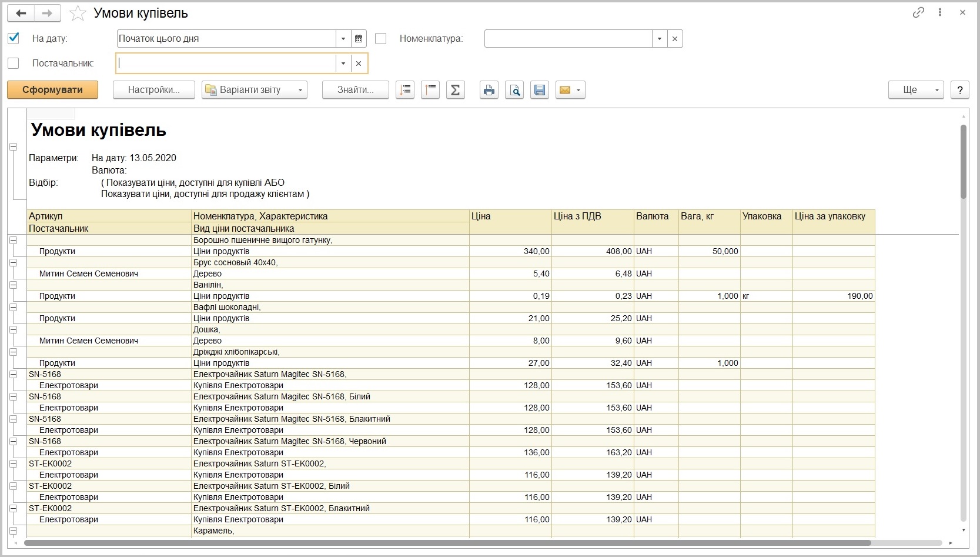Click the report's vertical scrollbar
The image size is (980, 557).
[963, 162]
